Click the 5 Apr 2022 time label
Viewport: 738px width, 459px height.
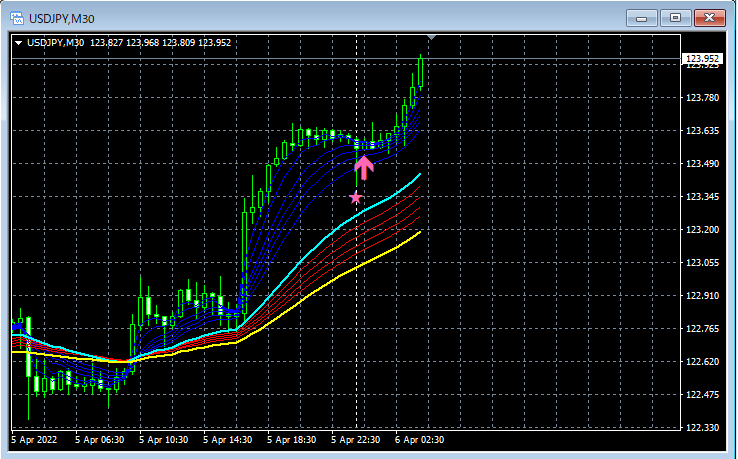[x=34, y=440]
